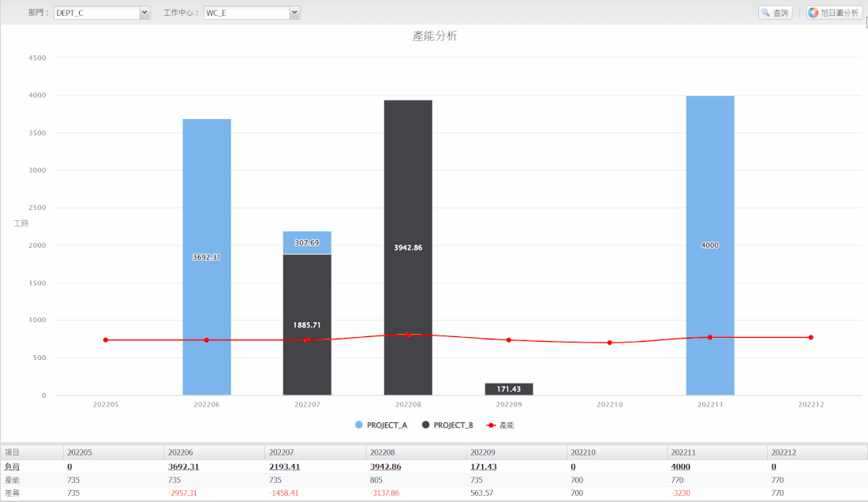Toggle the PROJECT_B series in the legend
Image resolution: width=868 pixels, height=502 pixels.
447,425
